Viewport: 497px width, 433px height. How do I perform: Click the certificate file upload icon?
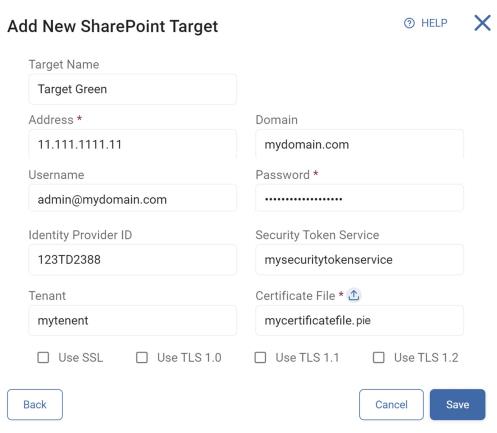click(x=353, y=295)
